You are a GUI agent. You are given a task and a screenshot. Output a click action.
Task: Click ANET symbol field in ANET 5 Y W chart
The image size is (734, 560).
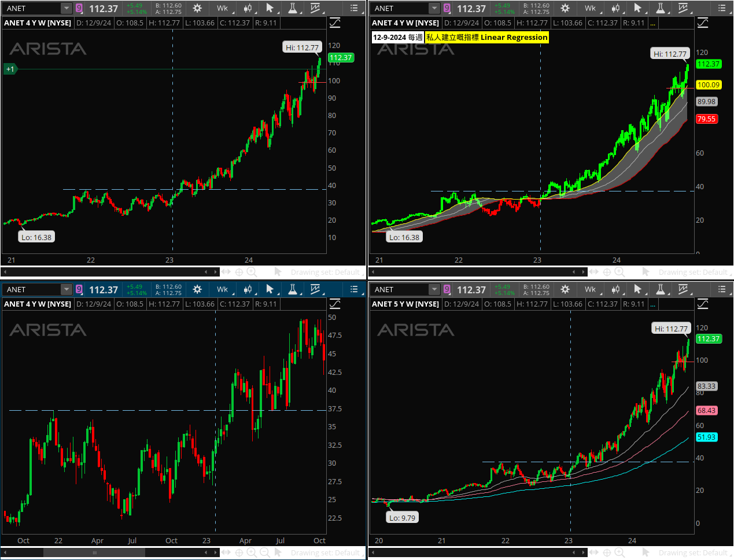(x=400, y=289)
